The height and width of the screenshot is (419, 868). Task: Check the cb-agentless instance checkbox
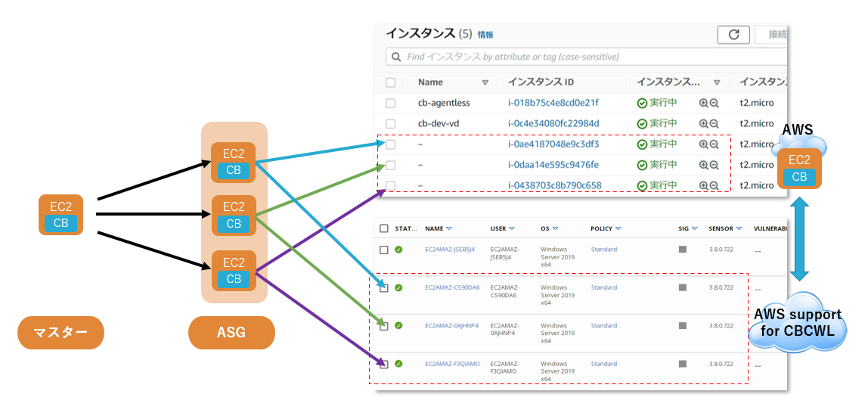[391, 103]
